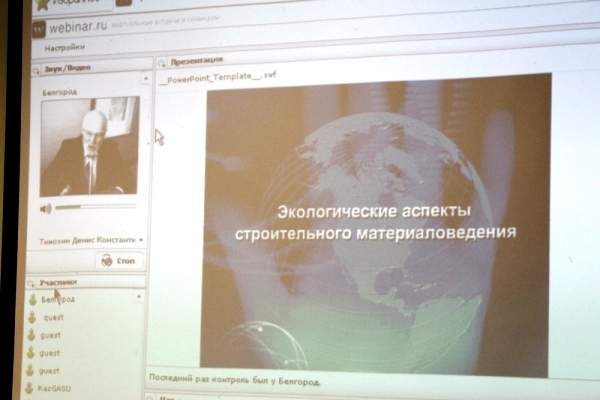Click the Белгород participant's user icon
The image size is (600, 400).
coord(33,300)
